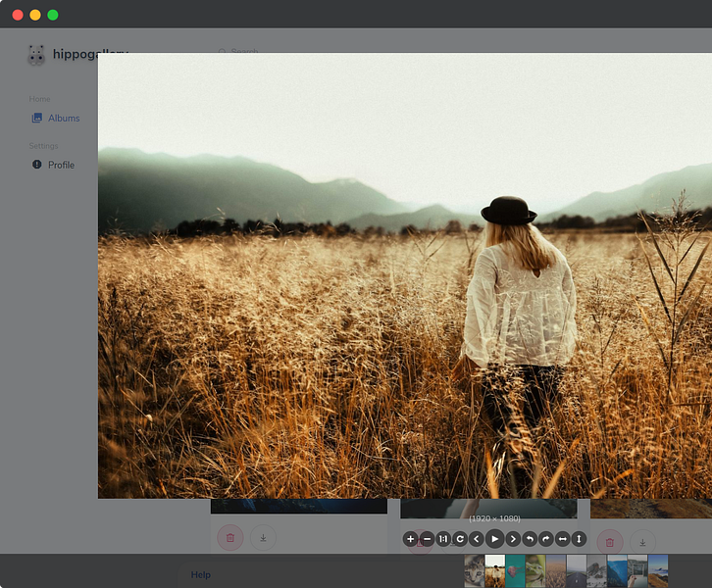Zoom out with the minus icon
The width and height of the screenshot is (712, 588).
click(x=428, y=539)
